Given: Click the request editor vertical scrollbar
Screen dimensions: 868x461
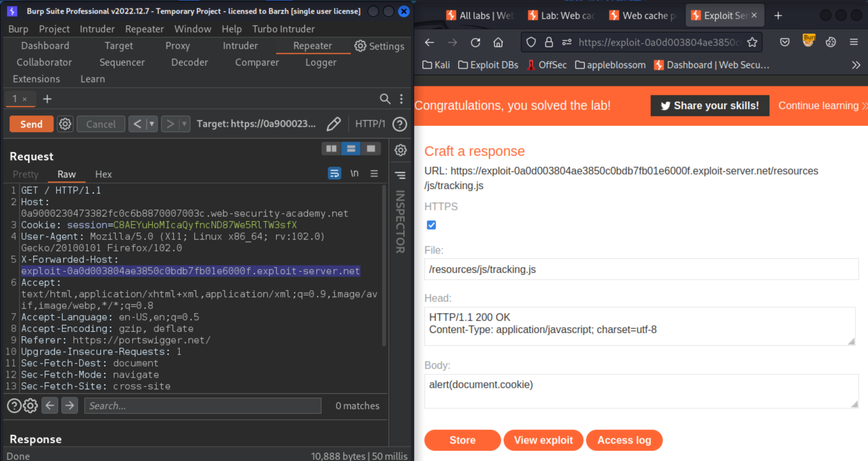Looking at the screenshot, I should 384,266.
